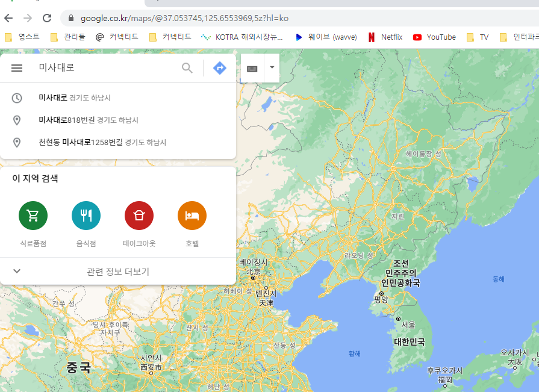The width and height of the screenshot is (539, 392).
Task: Select the restaurant (음식점) icon
Action: pyautogui.click(x=86, y=216)
